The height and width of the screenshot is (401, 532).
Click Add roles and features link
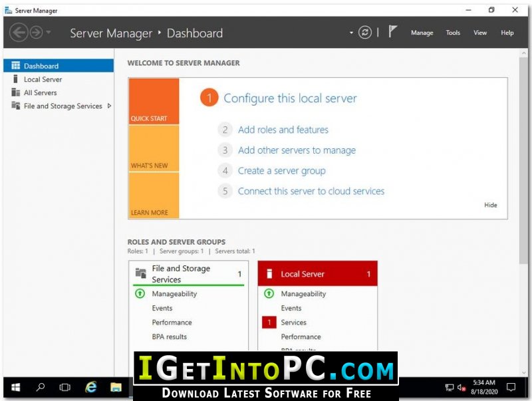point(283,130)
